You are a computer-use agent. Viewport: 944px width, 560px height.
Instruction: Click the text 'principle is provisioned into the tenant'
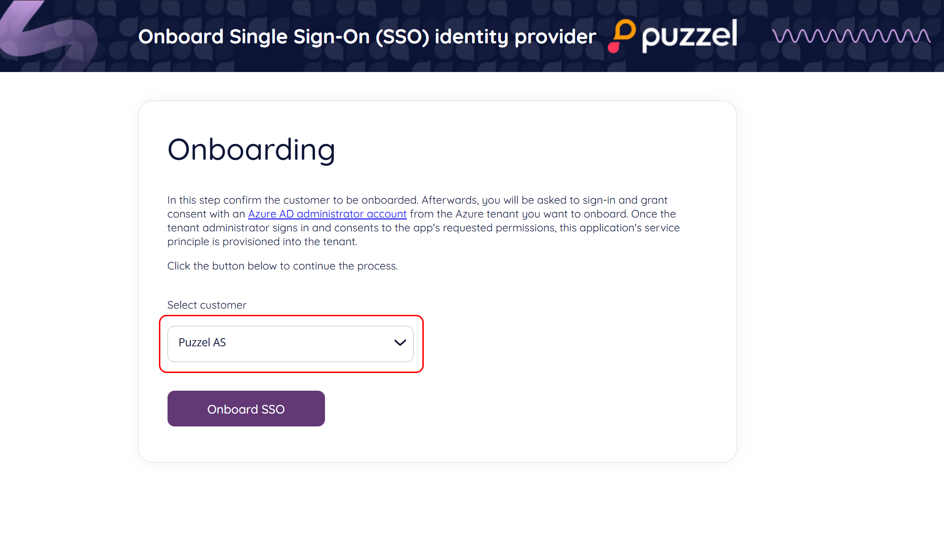(x=262, y=242)
